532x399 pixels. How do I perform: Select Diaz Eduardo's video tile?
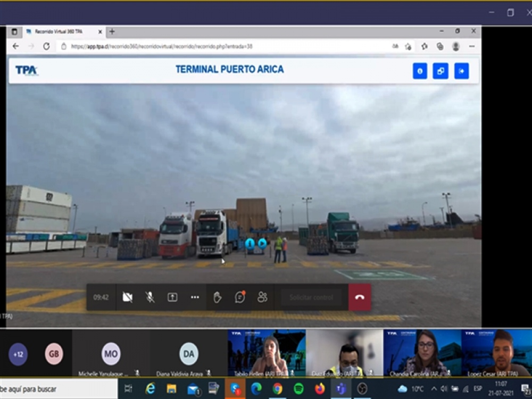(344, 353)
